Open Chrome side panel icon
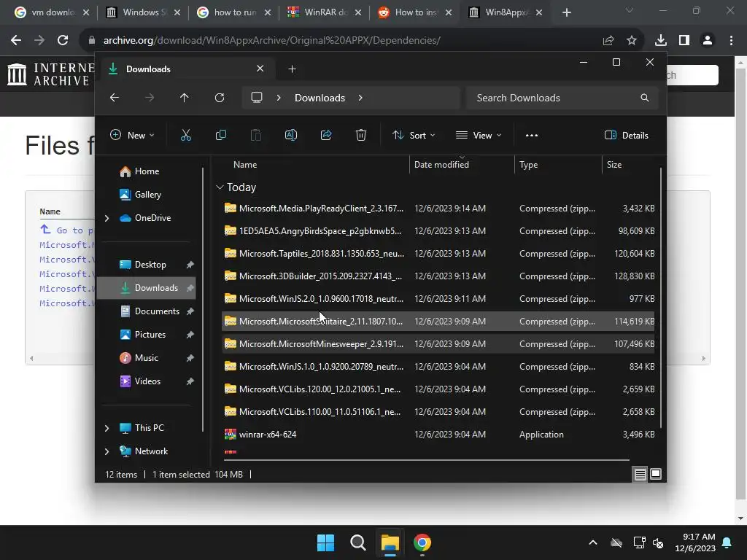The height and width of the screenshot is (560, 747). coord(684,41)
